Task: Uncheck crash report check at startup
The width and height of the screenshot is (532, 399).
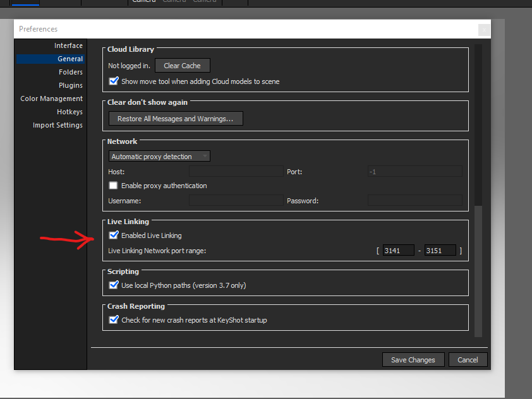Action: pyautogui.click(x=114, y=319)
